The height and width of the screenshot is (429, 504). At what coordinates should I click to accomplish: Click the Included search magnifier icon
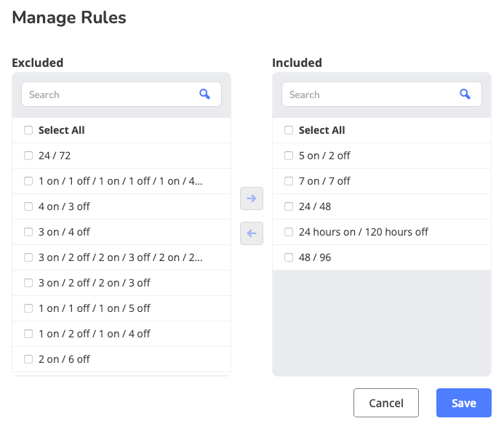click(465, 95)
